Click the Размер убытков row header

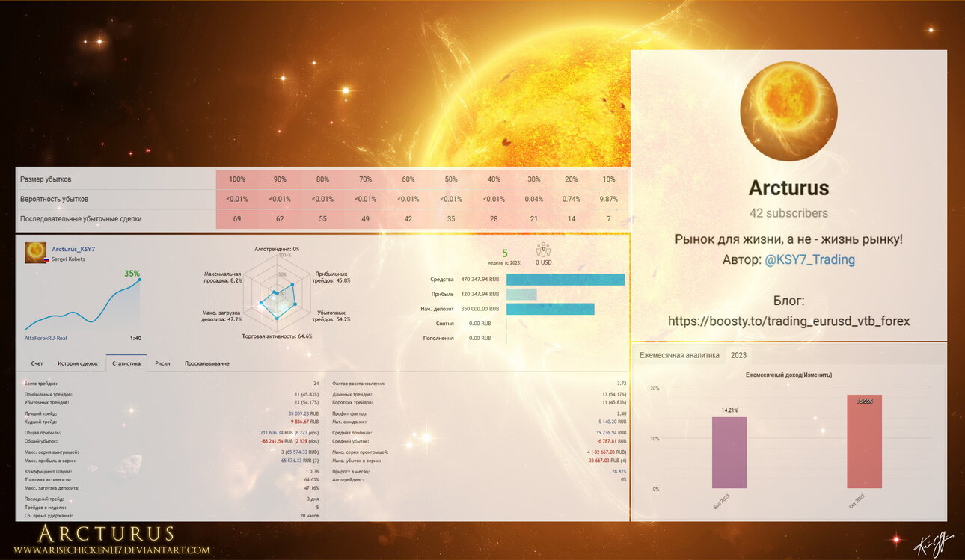(46, 179)
